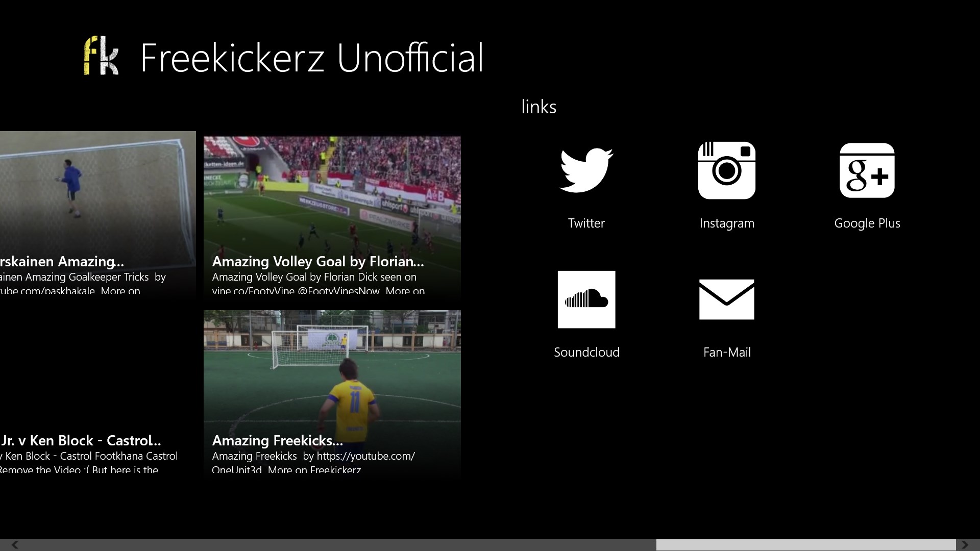Click the 'links' section header
The height and width of the screenshot is (551, 980).
point(538,107)
